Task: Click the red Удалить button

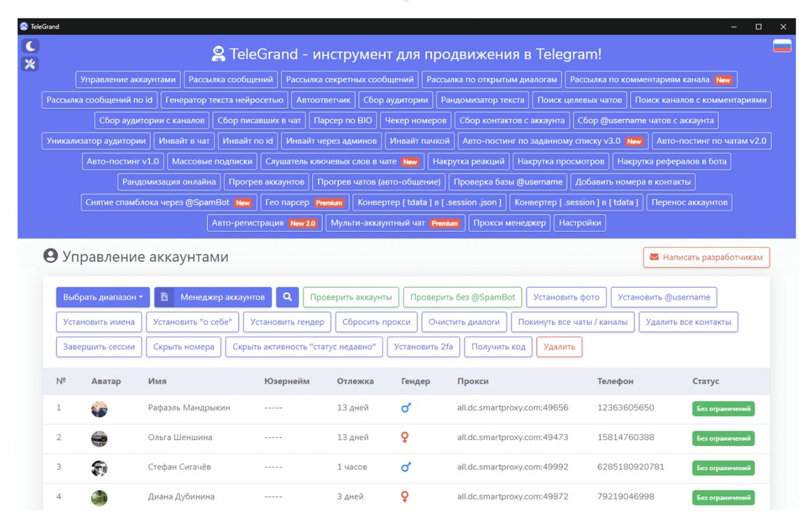Action: pos(559,347)
